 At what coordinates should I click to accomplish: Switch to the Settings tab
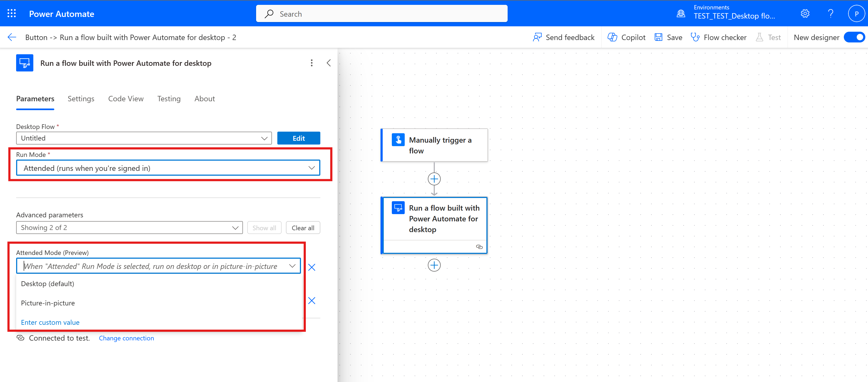pos(81,99)
